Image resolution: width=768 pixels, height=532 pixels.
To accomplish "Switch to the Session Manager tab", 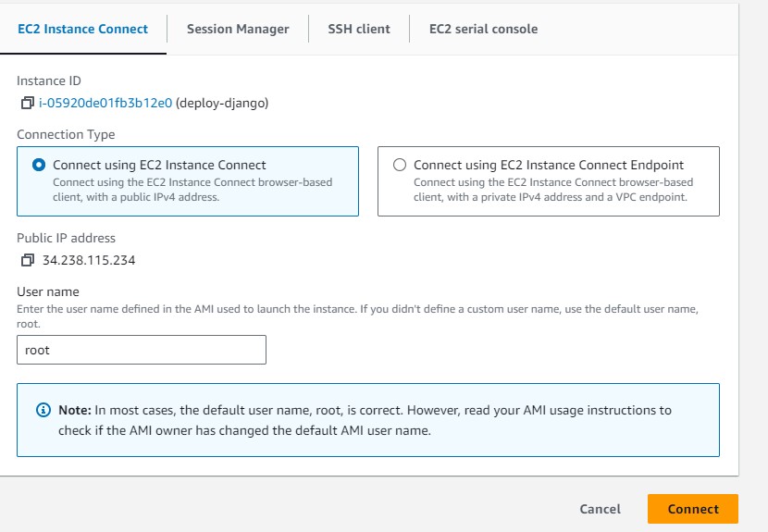I will click(x=238, y=29).
